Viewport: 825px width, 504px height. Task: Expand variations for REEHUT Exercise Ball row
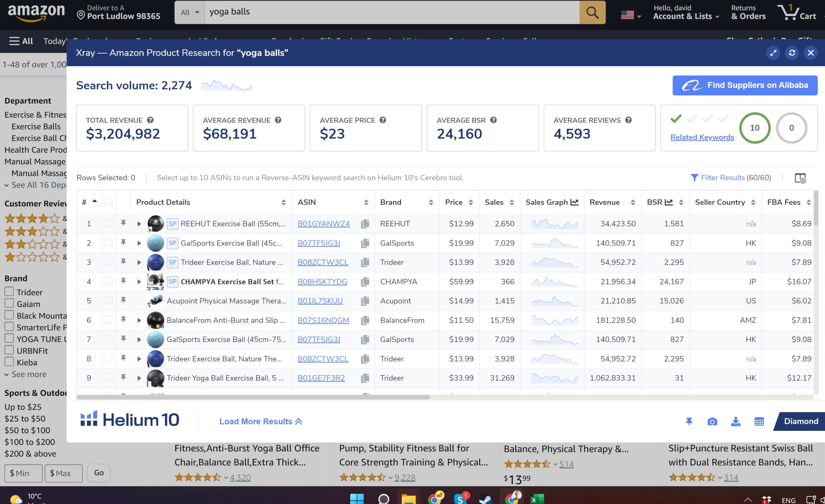point(139,224)
